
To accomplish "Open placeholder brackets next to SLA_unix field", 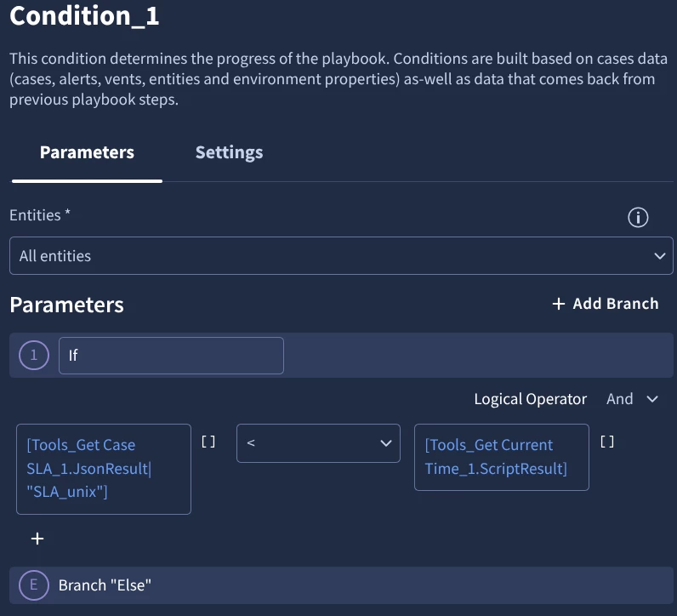I will point(208,442).
